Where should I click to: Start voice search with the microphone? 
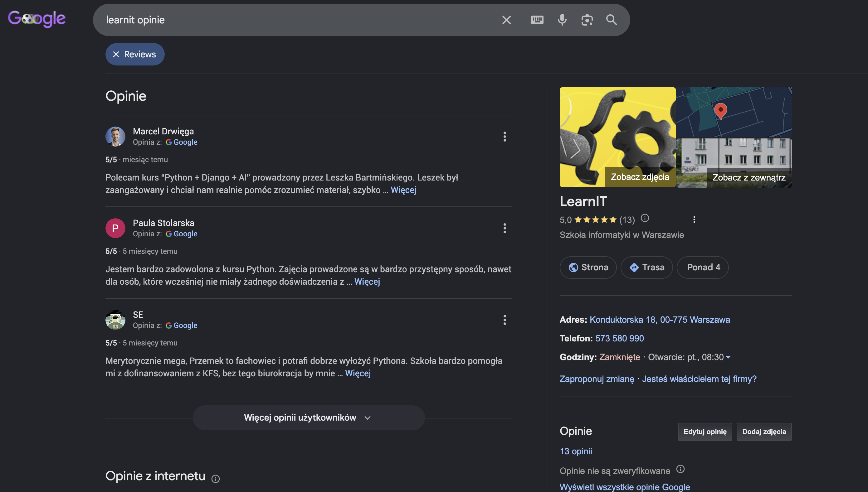coord(562,20)
